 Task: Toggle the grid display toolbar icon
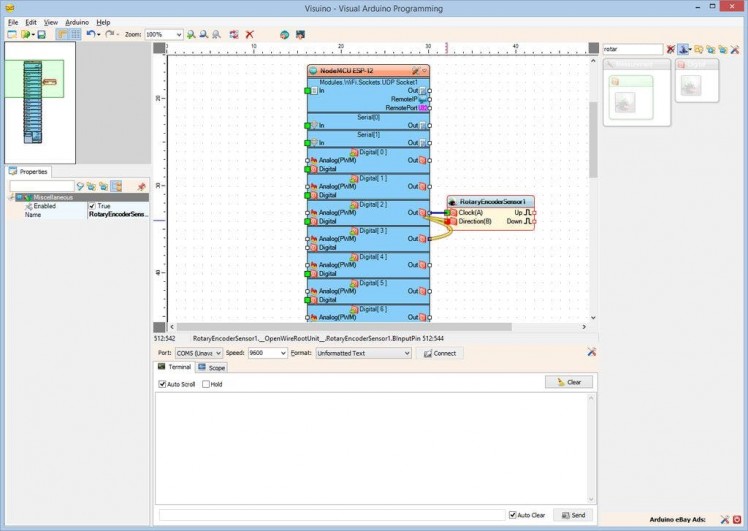coord(75,34)
